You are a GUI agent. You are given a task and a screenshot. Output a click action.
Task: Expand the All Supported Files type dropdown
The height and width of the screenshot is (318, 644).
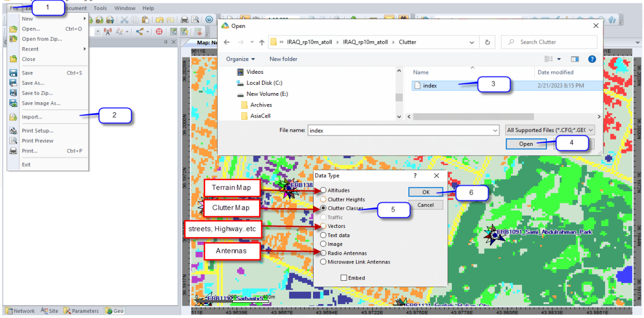coord(550,130)
